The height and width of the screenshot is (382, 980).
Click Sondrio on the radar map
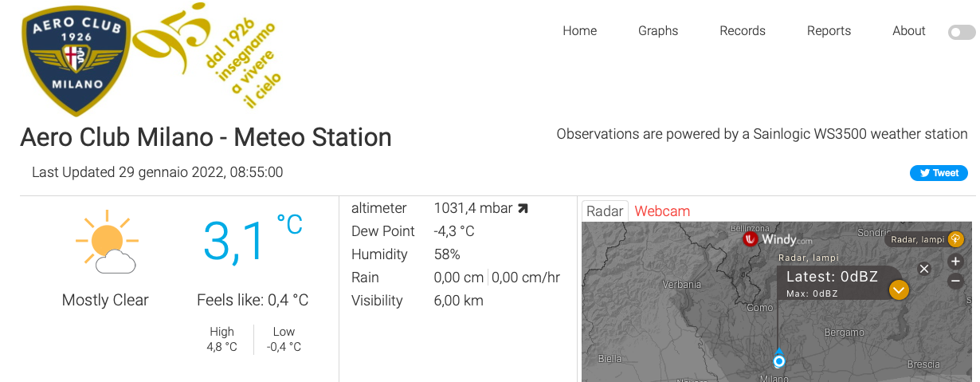[x=873, y=232]
